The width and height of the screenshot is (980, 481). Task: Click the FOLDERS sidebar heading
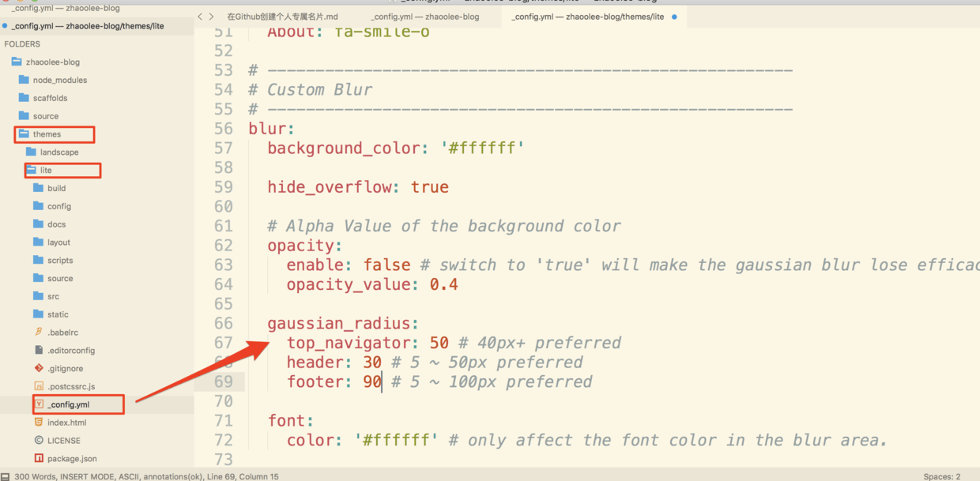(x=22, y=44)
